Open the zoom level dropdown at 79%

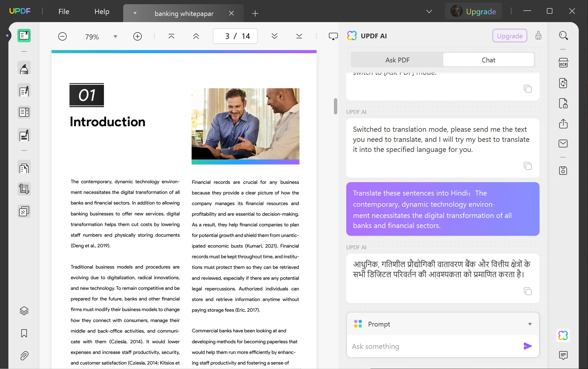[115, 36]
